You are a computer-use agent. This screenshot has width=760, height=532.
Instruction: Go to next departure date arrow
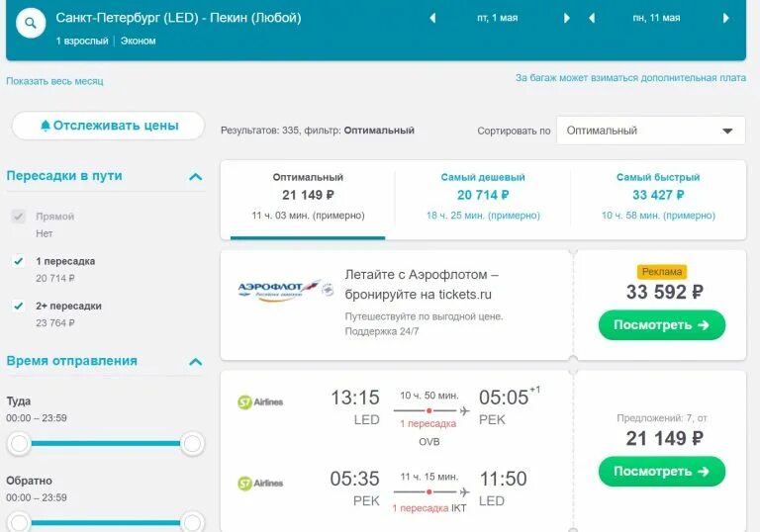567,18
